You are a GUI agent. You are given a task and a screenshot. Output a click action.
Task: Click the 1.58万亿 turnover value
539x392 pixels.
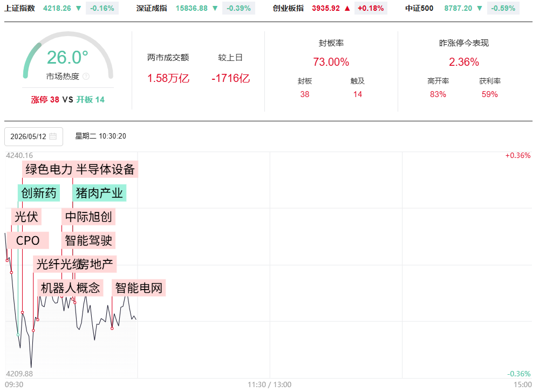tap(168, 78)
